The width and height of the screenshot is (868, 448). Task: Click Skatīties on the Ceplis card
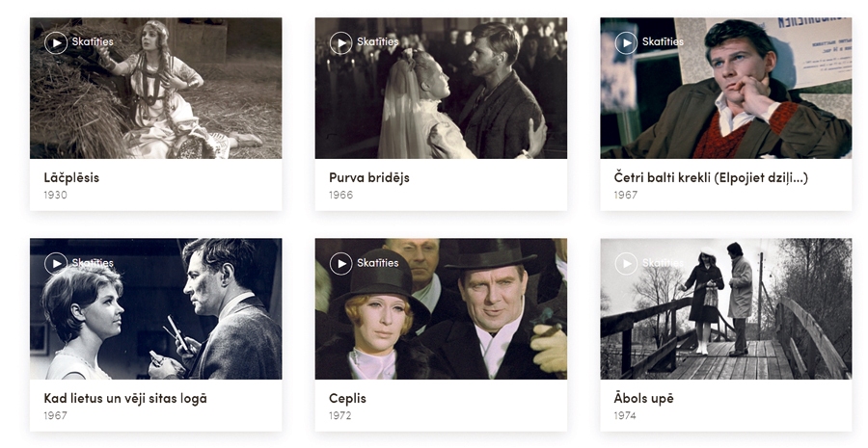click(378, 263)
